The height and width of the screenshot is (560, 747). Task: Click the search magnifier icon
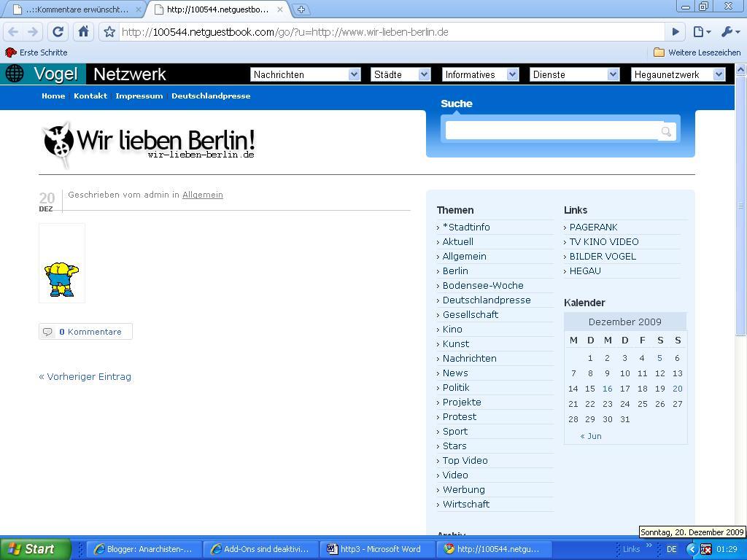pos(666,132)
